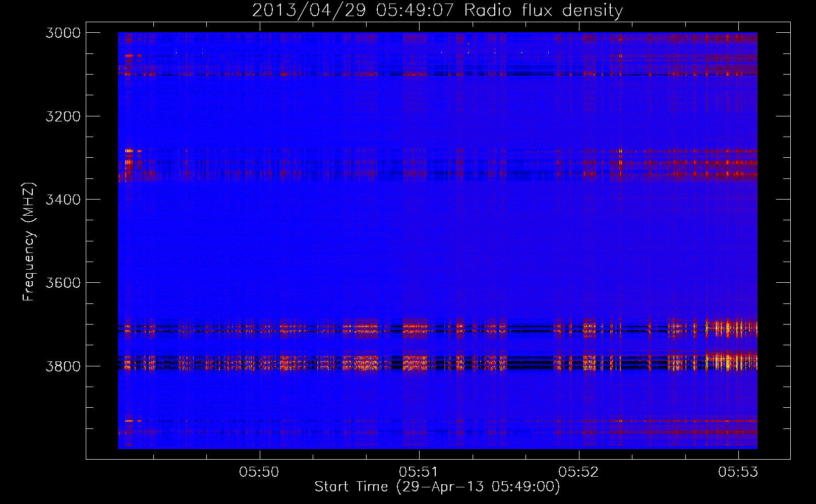
Task: Click the 3400 frequency tick label
Action: tap(63, 200)
